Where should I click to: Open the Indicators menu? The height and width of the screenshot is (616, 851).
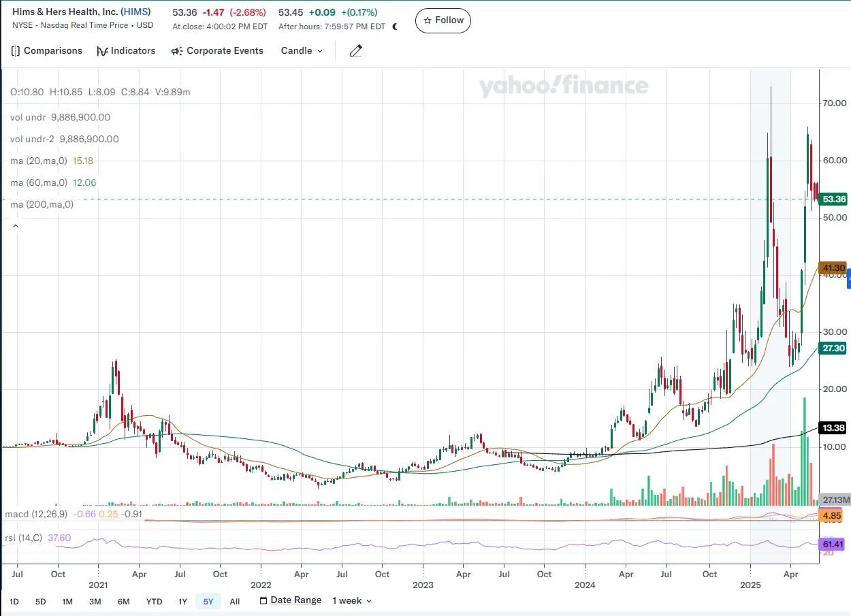[x=126, y=51]
